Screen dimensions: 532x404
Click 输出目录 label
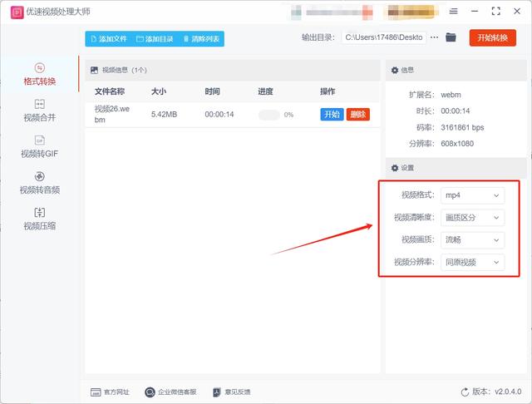click(x=318, y=37)
